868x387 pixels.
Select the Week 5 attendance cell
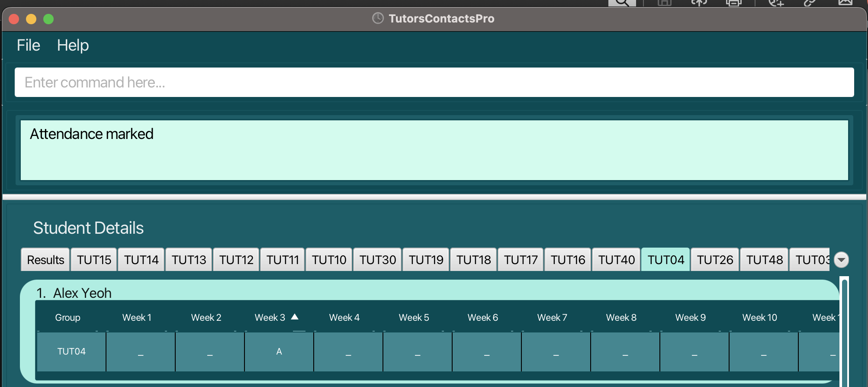coord(418,352)
